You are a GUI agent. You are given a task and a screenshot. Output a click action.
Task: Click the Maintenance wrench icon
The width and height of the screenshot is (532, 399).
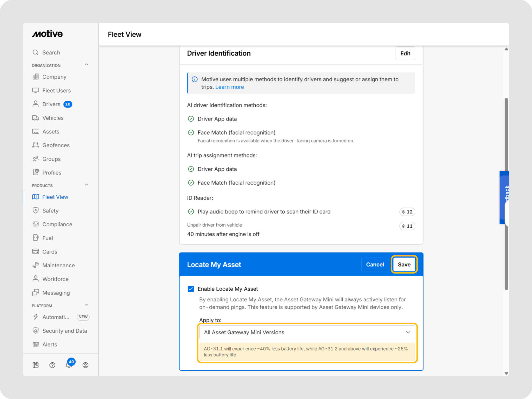click(x=36, y=265)
